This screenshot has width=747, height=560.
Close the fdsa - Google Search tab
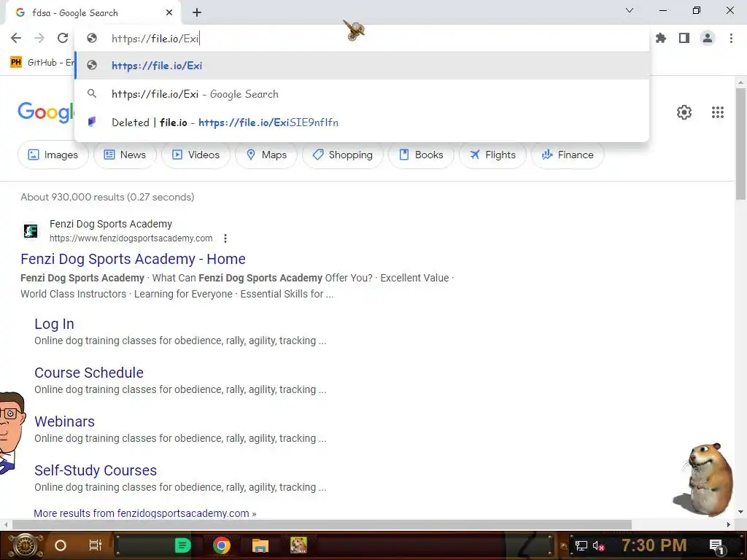pos(169,13)
